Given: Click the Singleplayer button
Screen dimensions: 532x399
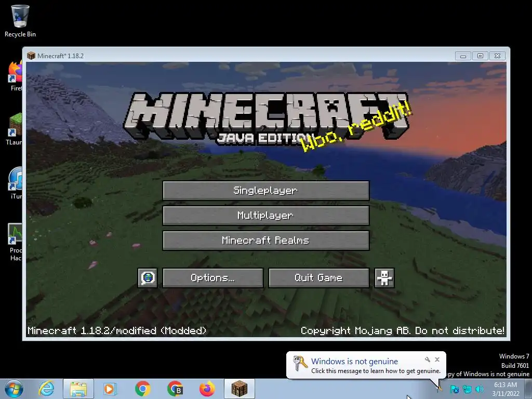Looking at the screenshot, I should point(265,190).
